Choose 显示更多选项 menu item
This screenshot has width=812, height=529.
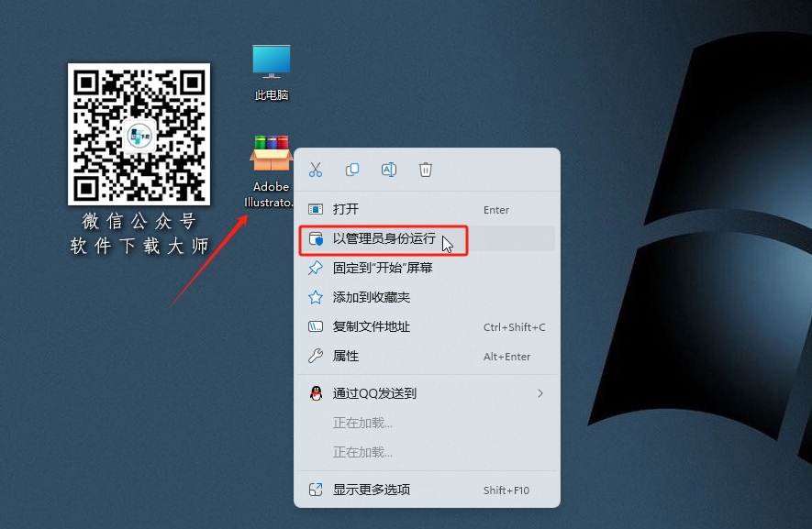pyautogui.click(x=427, y=490)
